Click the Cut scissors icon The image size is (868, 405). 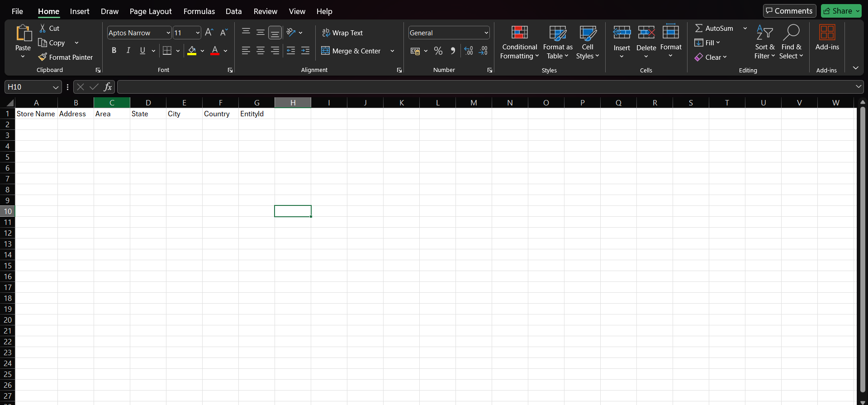click(x=43, y=28)
